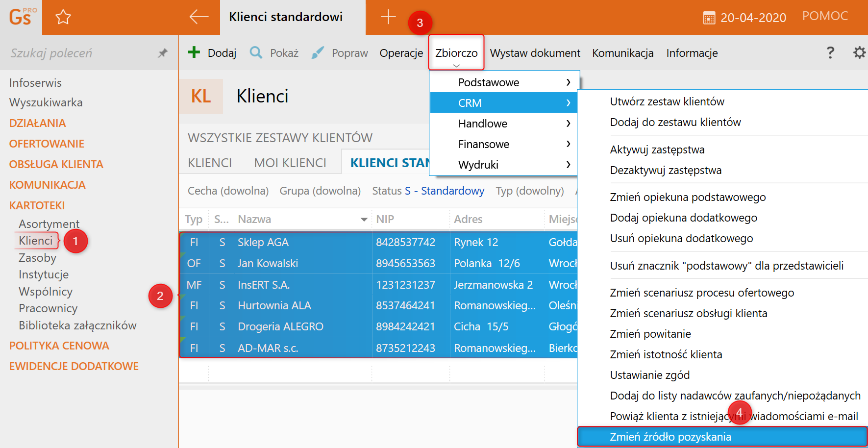
Task: Switch to the MOI KLIENCI tab
Action: click(290, 163)
